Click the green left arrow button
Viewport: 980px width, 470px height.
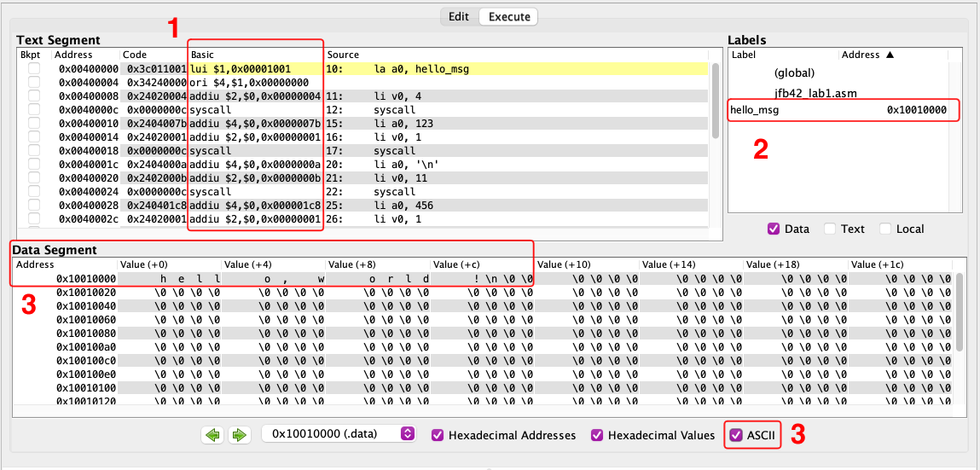(x=213, y=435)
